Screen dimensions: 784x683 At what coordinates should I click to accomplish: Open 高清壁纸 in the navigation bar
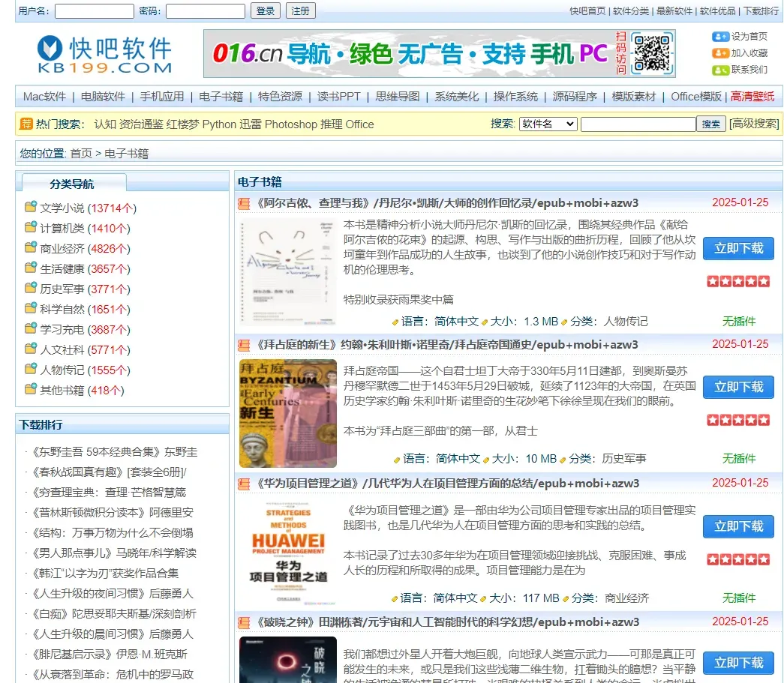752,97
